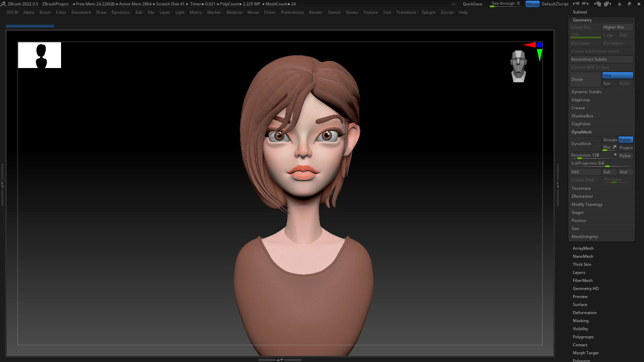Screen dimensions: 644x362
Task: Enable the Groups option under DynaMesh
Action: 610,140
